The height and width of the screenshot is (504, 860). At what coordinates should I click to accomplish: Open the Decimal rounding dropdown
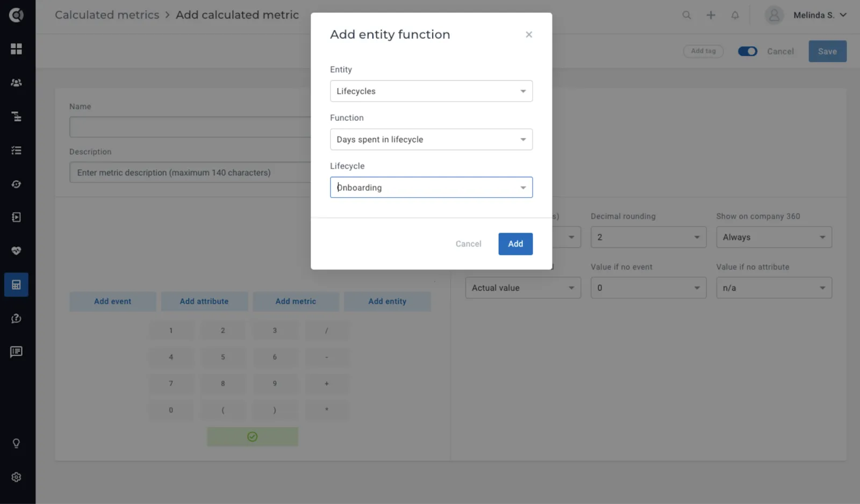(x=648, y=237)
